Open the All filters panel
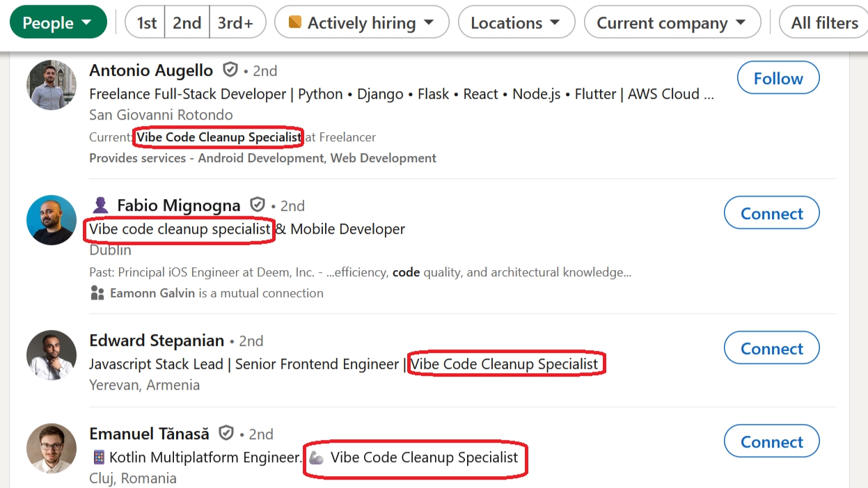Image resolution: width=868 pixels, height=488 pixels. tap(824, 22)
